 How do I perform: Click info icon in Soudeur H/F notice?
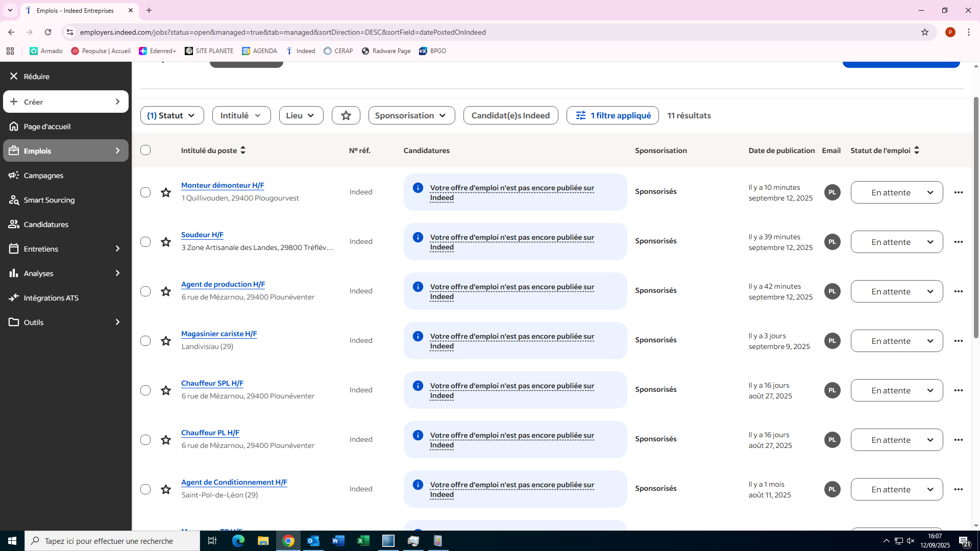coord(418,237)
